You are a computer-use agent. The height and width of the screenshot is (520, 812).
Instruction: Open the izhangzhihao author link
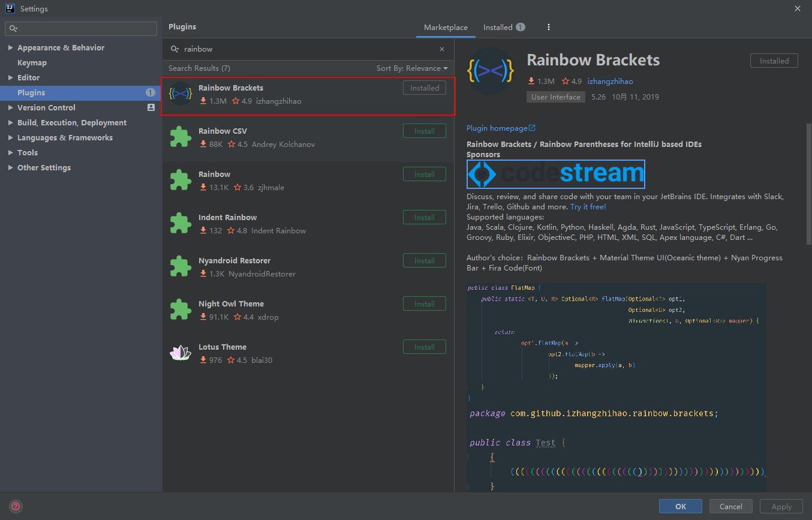point(610,81)
